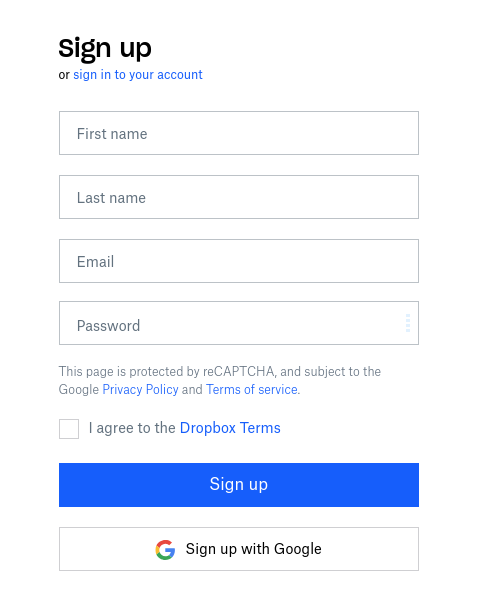Select the Last name text box
This screenshot has width=485, height=591.
[x=239, y=197]
